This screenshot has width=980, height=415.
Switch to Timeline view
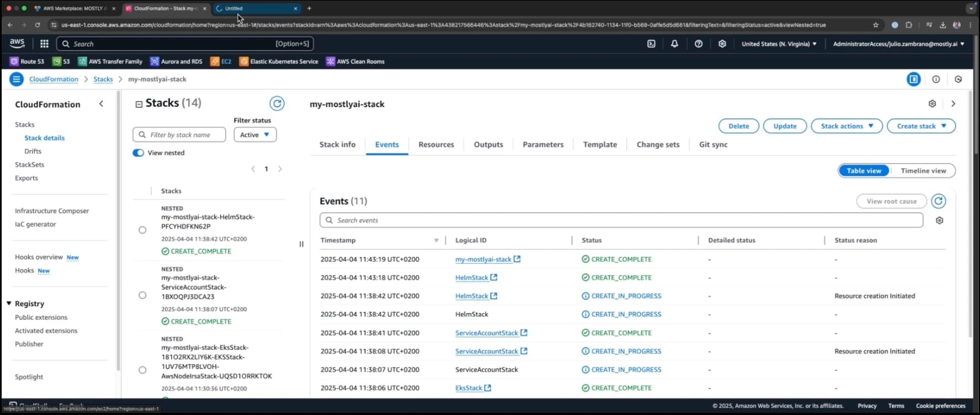(923, 171)
